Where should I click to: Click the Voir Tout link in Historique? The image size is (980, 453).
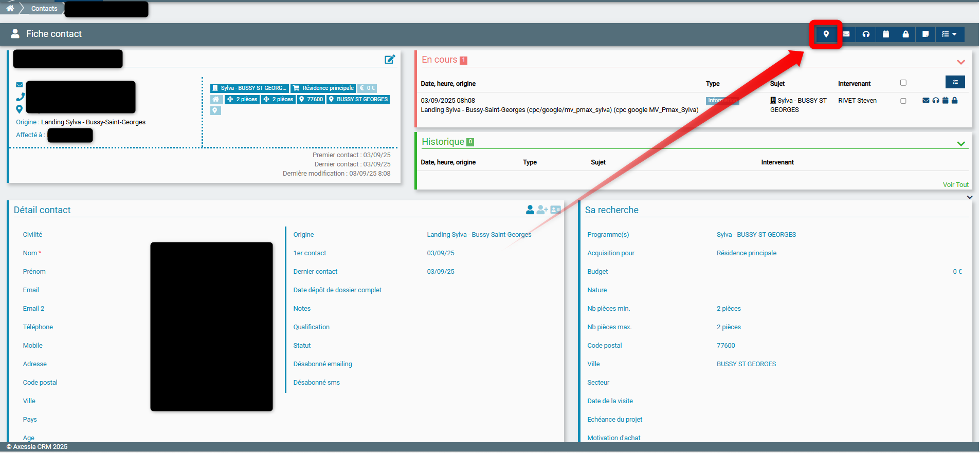[955, 185]
